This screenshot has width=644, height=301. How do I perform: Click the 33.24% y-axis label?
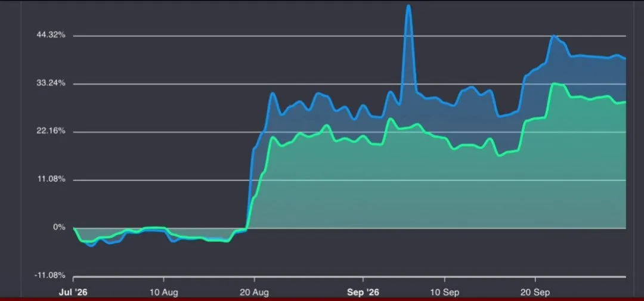(x=51, y=83)
